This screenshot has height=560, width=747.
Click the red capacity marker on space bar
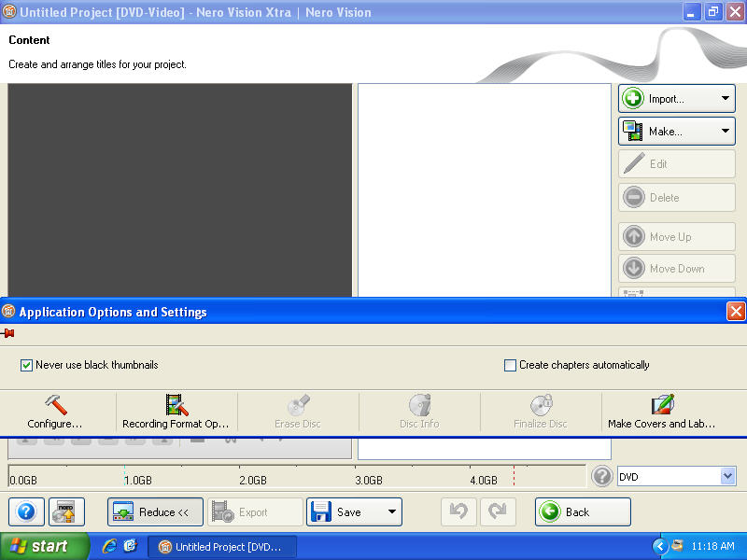514,475
